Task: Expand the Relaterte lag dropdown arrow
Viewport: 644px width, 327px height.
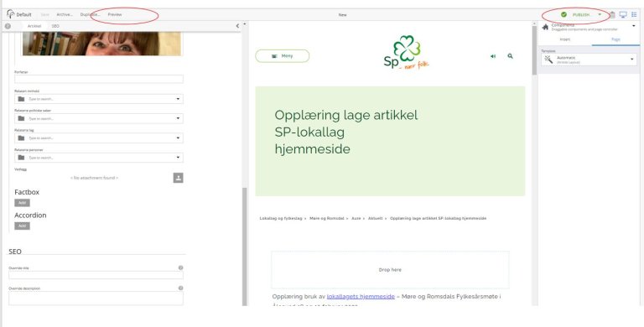Action: click(x=179, y=138)
